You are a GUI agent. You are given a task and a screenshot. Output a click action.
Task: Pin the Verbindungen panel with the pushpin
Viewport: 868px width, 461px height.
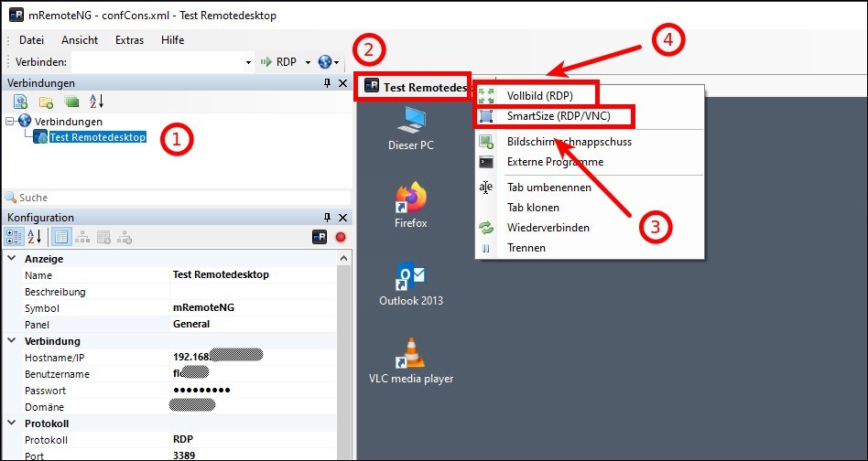327,83
